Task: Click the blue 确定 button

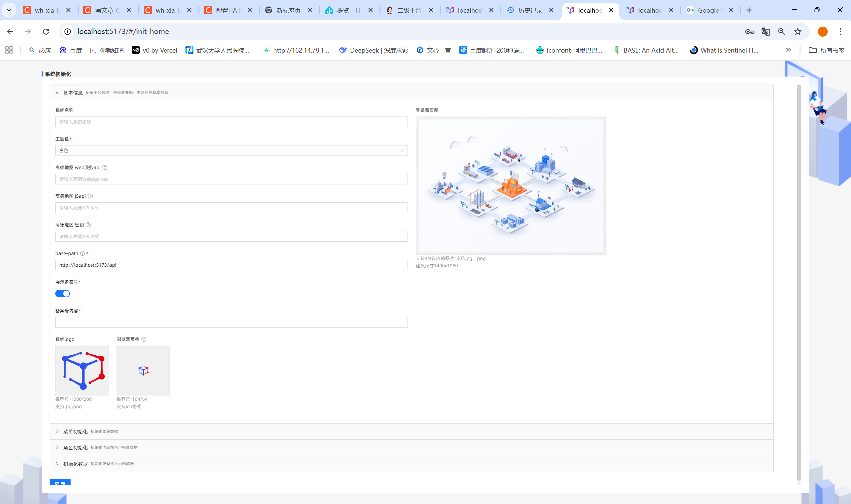Action: [x=60, y=482]
